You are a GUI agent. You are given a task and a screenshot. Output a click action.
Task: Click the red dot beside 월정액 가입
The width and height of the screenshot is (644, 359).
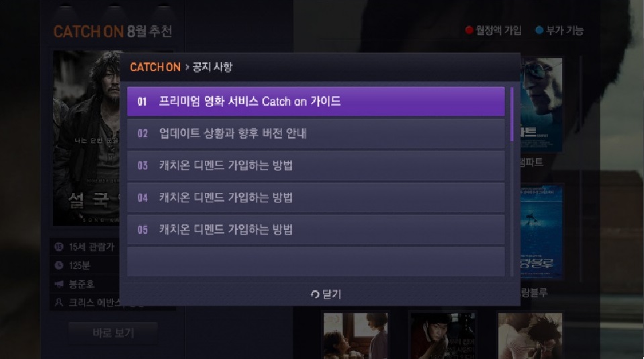(469, 30)
